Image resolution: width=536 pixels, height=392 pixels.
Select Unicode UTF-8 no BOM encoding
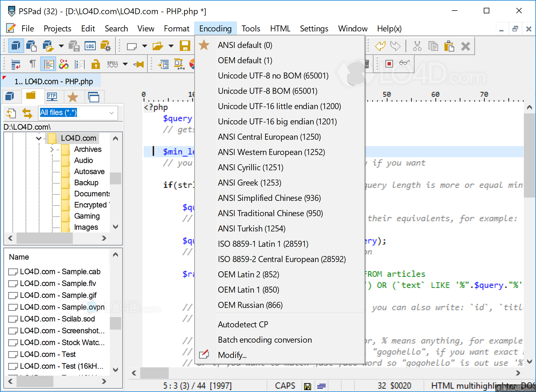point(273,76)
